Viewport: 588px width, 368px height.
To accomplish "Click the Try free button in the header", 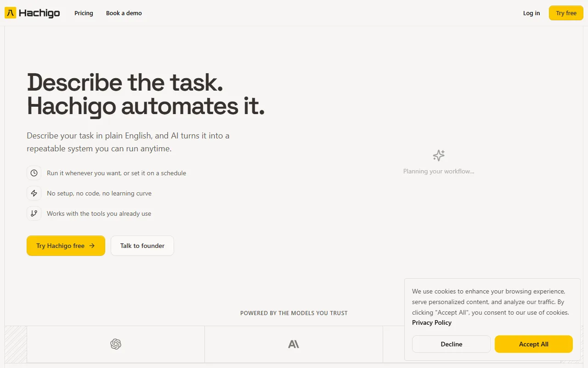I will coord(566,13).
